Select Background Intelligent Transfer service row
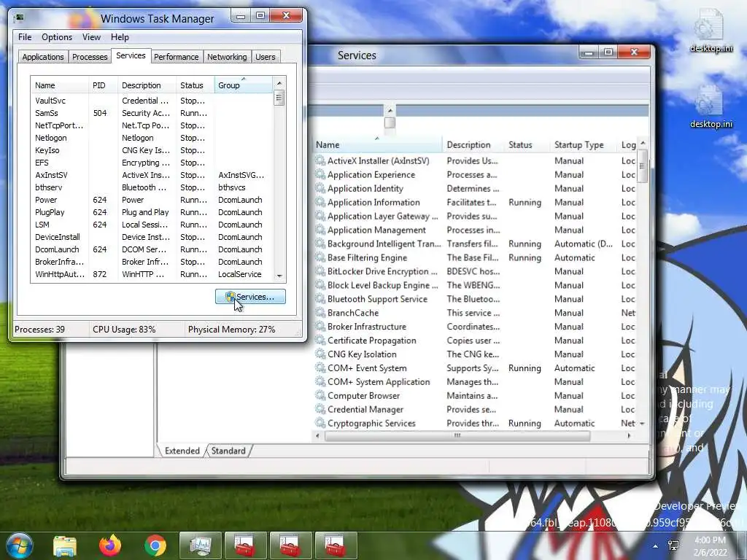 pos(475,244)
